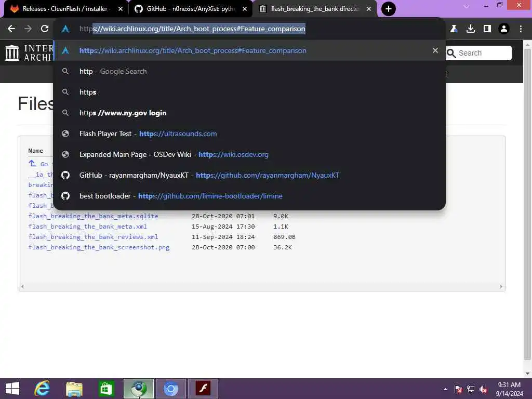The height and width of the screenshot is (399, 532).
Task: Select the 869.0B file size value
Action: [x=284, y=237]
